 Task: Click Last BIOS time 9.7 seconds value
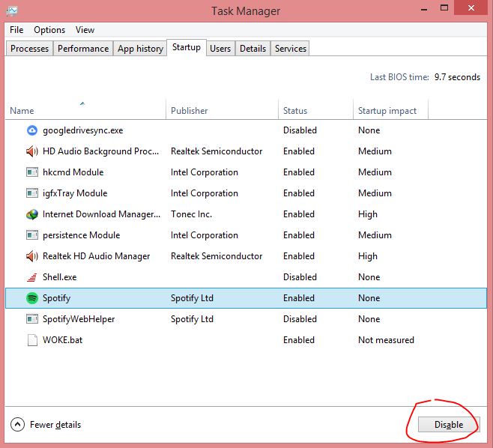[457, 77]
